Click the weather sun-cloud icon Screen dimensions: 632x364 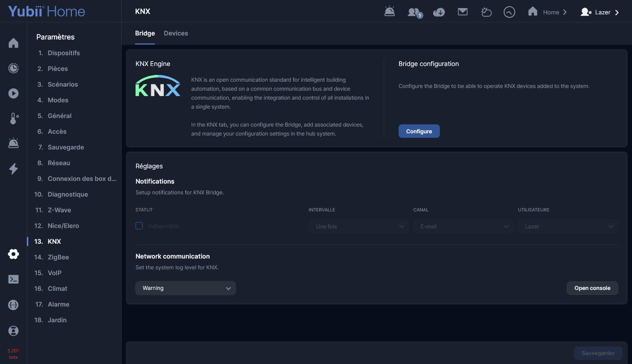(486, 12)
